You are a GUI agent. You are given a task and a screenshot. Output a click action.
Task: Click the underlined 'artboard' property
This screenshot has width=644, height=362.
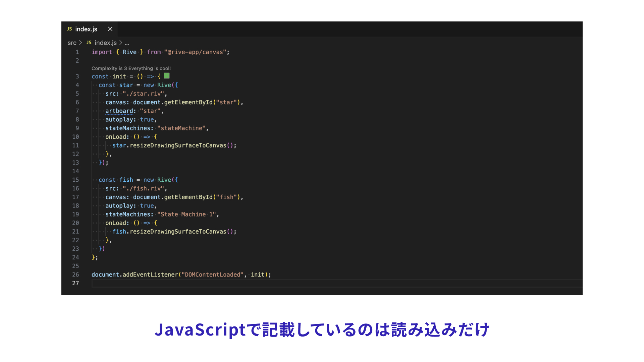119,111
